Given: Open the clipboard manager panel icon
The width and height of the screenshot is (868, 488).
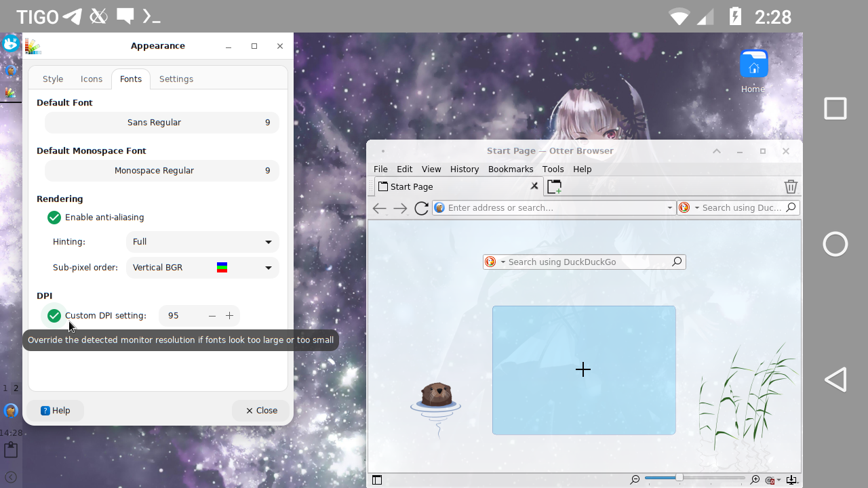Looking at the screenshot, I should click(x=10, y=449).
